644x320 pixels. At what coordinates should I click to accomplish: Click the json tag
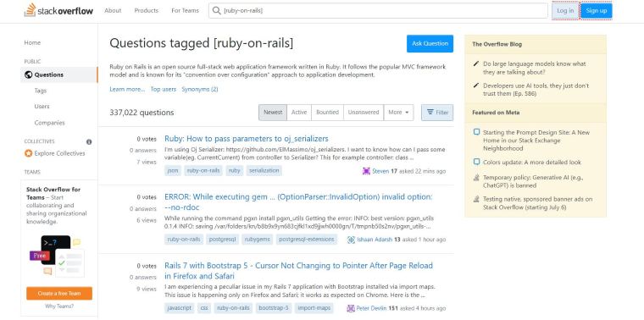[x=173, y=171]
